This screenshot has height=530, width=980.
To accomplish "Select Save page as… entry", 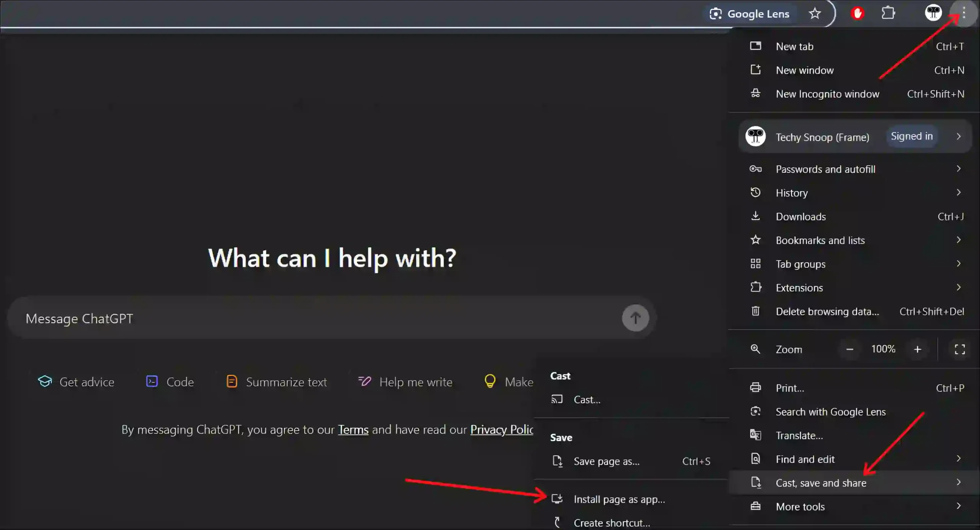I will (632, 461).
